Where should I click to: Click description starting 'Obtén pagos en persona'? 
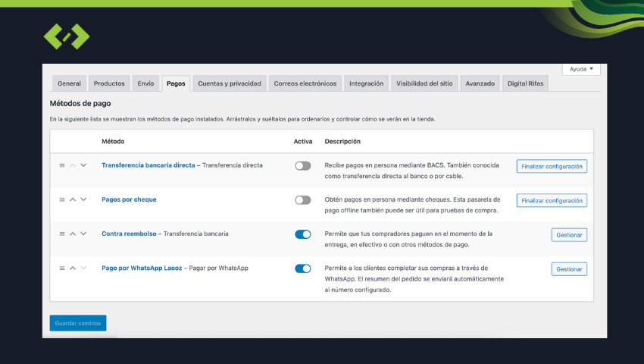point(412,205)
